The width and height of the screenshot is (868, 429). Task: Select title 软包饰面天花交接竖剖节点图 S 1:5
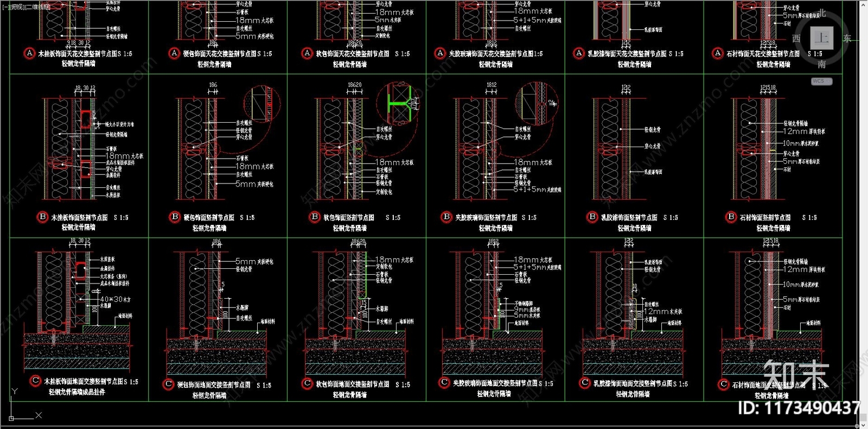pyautogui.click(x=363, y=54)
